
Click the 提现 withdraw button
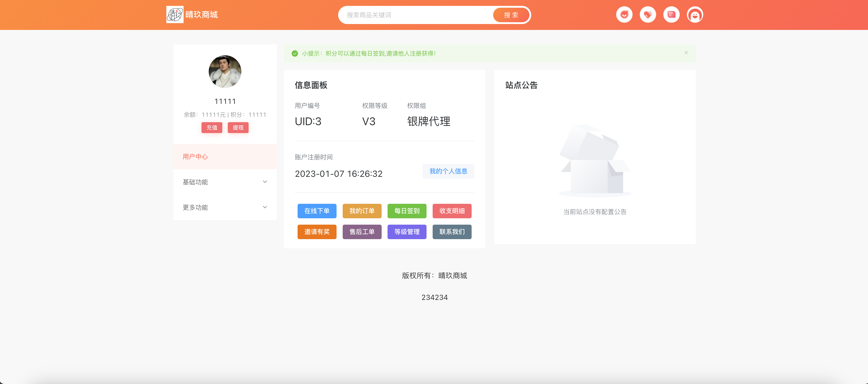(x=238, y=127)
